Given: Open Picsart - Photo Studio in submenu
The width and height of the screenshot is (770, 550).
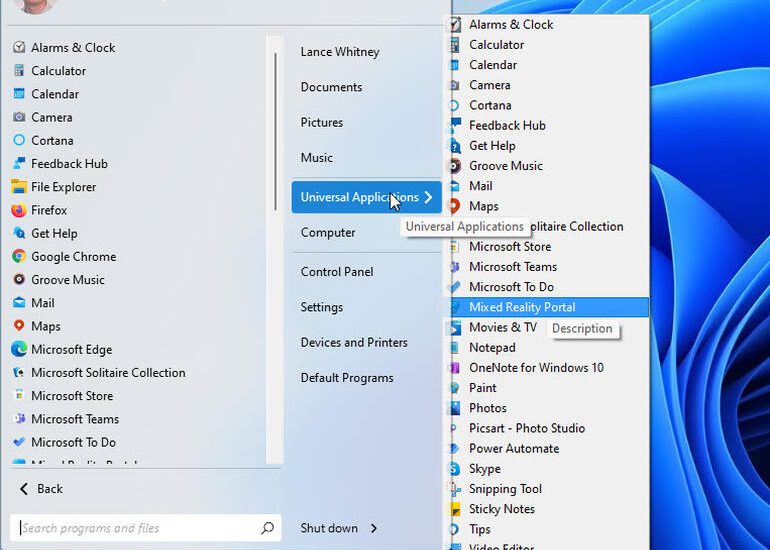Looking at the screenshot, I should 527,428.
